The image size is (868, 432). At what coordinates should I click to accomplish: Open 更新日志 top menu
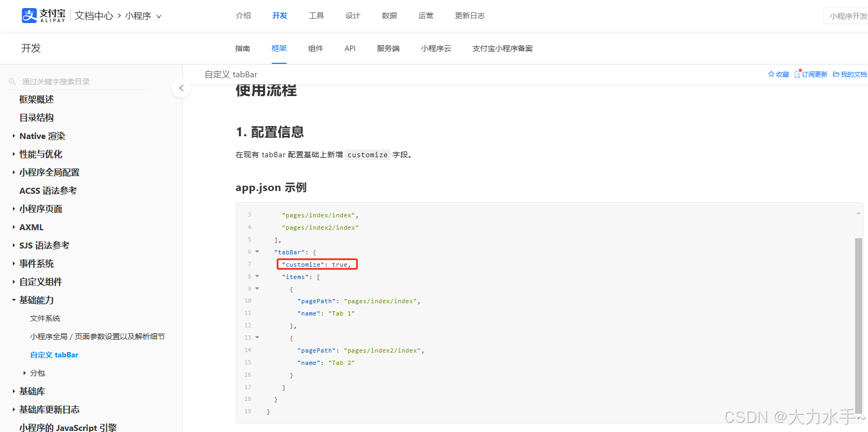tap(470, 16)
